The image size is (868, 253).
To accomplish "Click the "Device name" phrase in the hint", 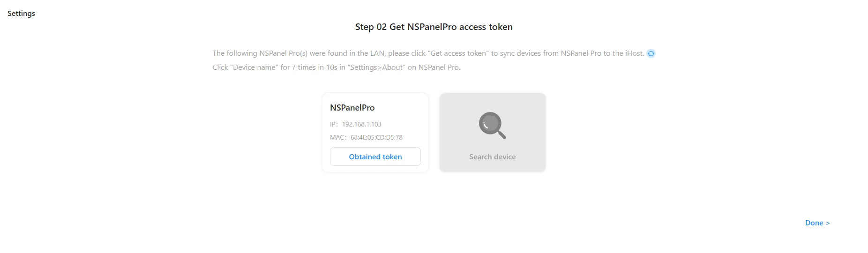I will click(254, 67).
